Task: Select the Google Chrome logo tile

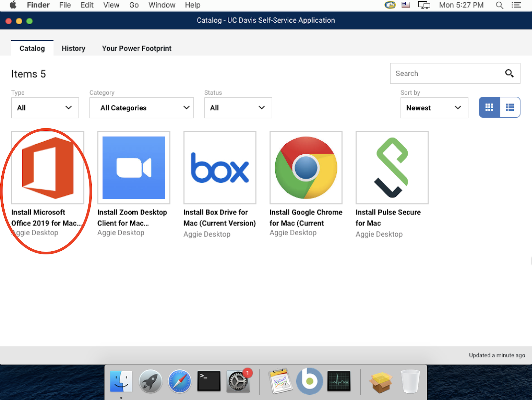Action: pyautogui.click(x=306, y=168)
